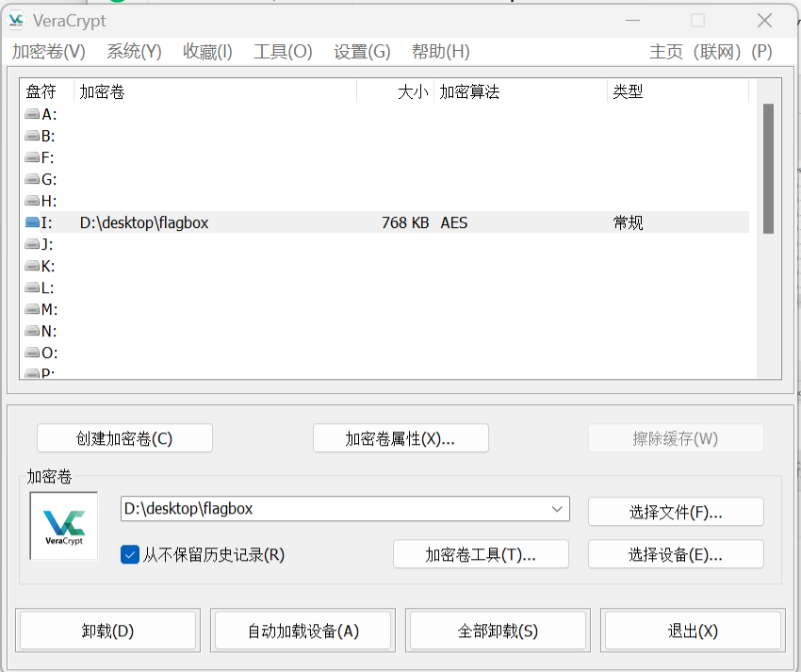Select drive F: icon in the list

pos(32,157)
